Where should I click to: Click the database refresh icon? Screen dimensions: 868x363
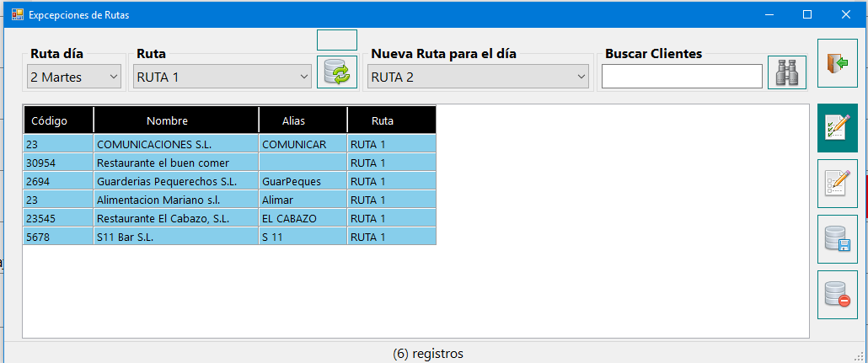point(337,72)
